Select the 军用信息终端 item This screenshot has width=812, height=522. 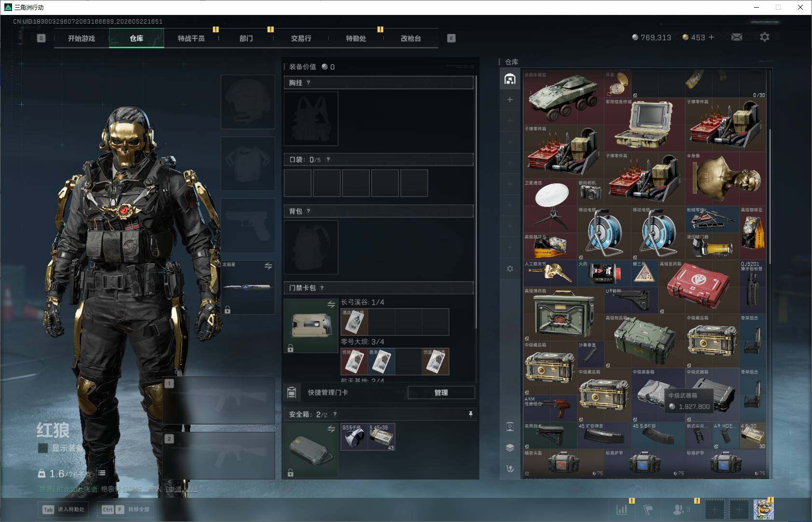(x=644, y=124)
